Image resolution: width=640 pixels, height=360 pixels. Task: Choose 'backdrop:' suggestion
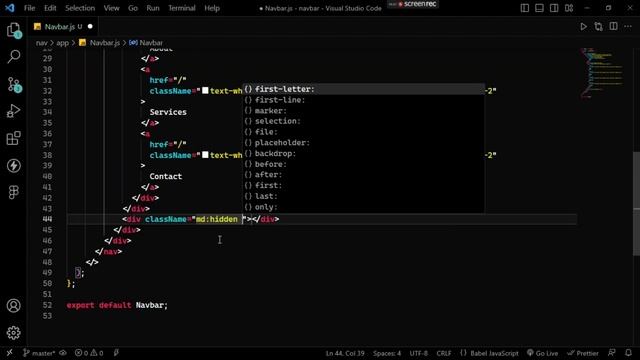[x=364, y=153]
